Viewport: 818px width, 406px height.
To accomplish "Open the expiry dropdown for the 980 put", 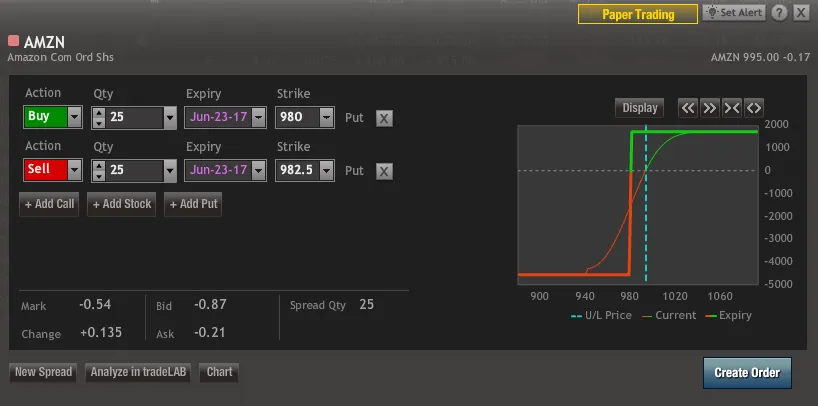I will [x=259, y=117].
